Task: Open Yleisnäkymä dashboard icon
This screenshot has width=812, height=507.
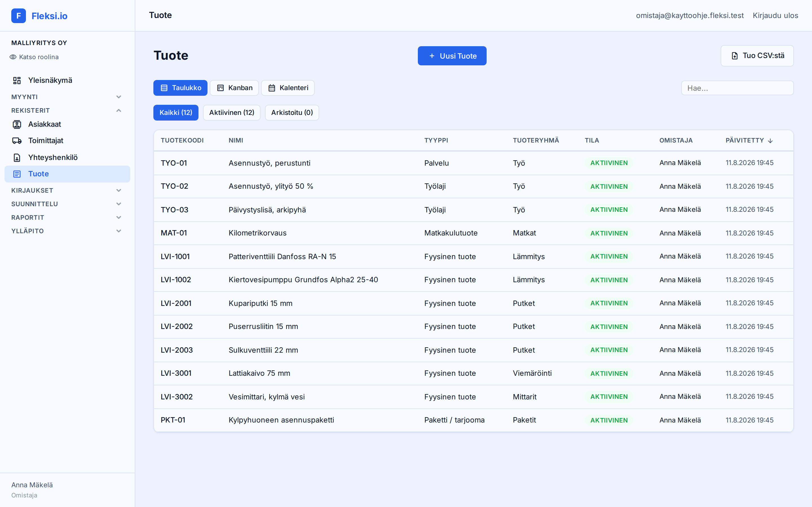Action: pos(17,81)
